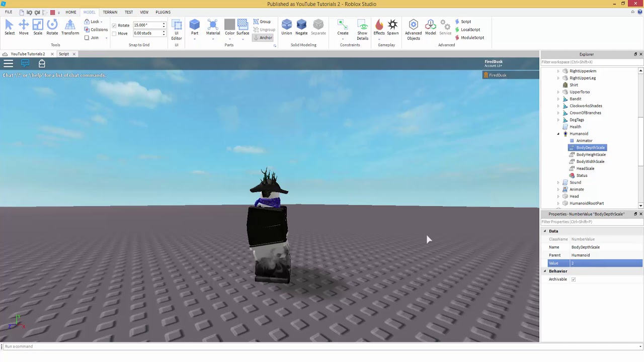Switch to the VIEW ribbon tab

pos(144,12)
